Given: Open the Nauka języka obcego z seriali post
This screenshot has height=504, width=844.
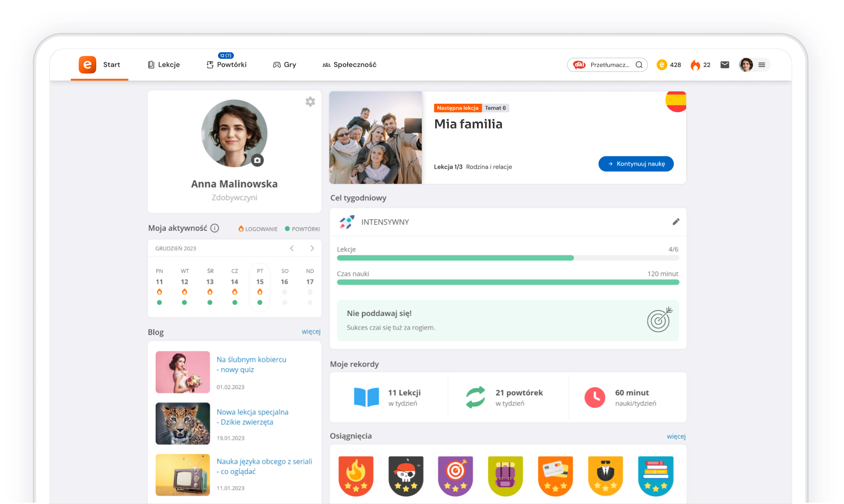Looking at the screenshot, I should (264, 466).
